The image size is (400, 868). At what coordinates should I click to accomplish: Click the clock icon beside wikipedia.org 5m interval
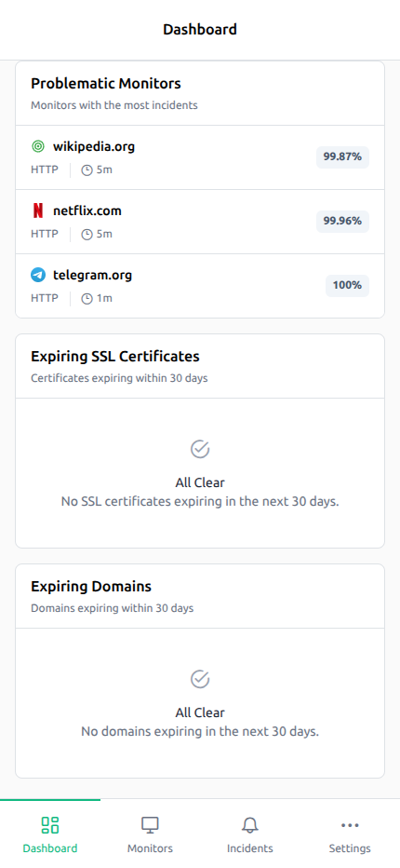(x=87, y=170)
